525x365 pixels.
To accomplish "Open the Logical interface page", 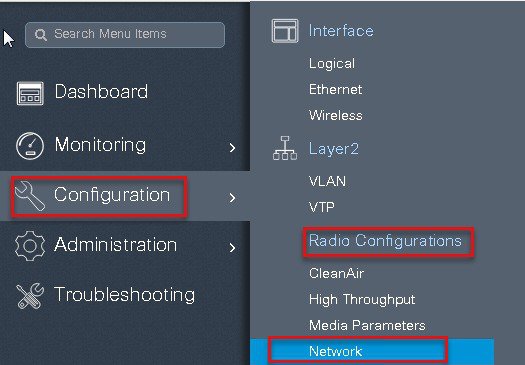I will [x=331, y=64].
